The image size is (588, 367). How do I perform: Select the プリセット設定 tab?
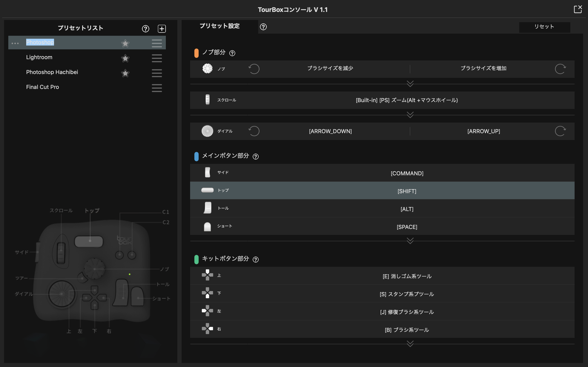(219, 26)
